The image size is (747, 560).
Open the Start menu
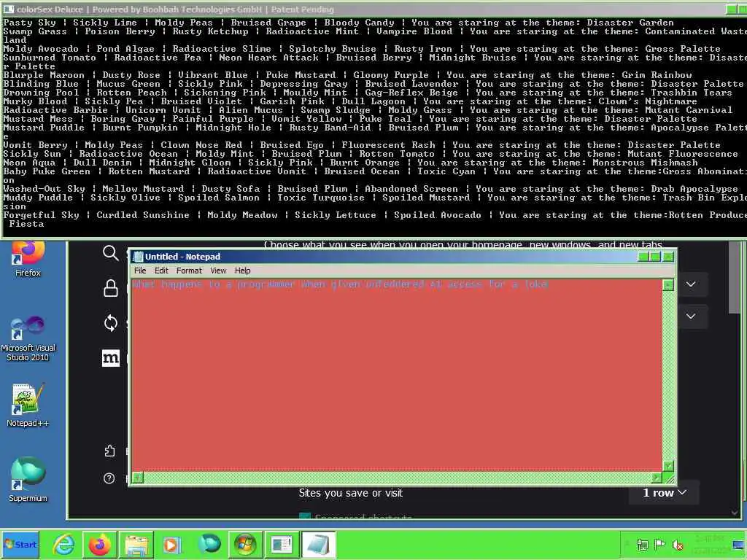coord(20,545)
